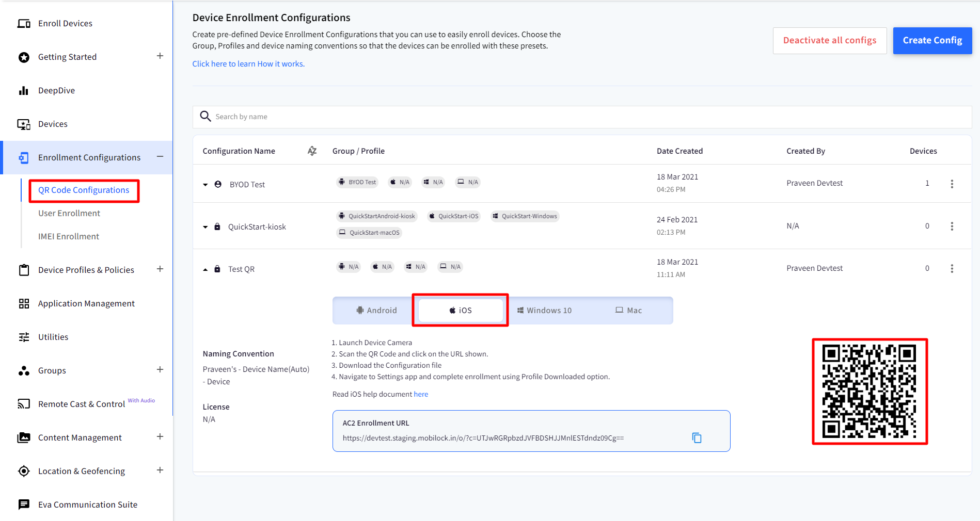Viewport: 980px width, 521px height.
Task: Click the QuickStart-macOS profile chip
Action: click(369, 233)
